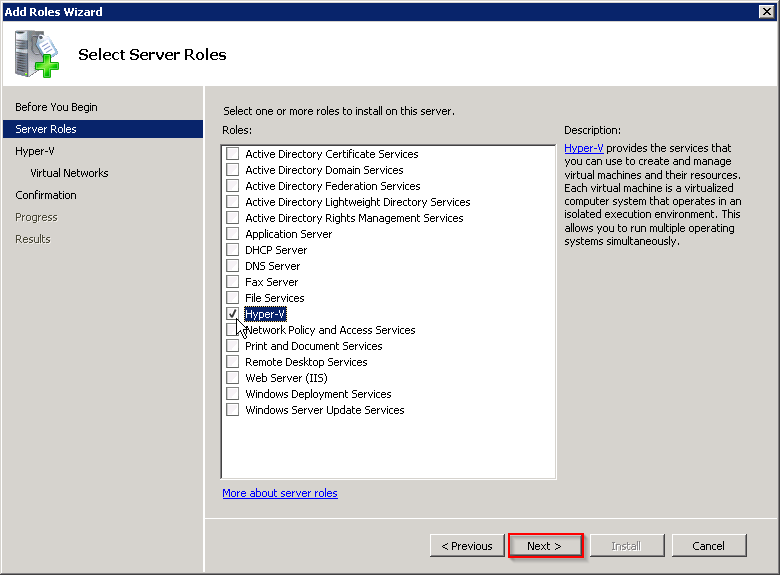Enable Remote Desktop Services checkbox
This screenshot has width=780, height=575.
coord(232,362)
